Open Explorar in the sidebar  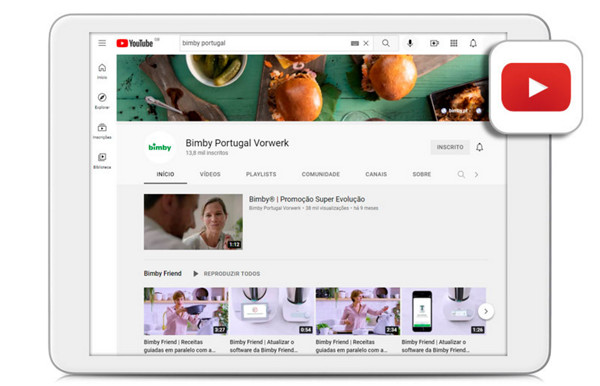click(x=102, y=101)
